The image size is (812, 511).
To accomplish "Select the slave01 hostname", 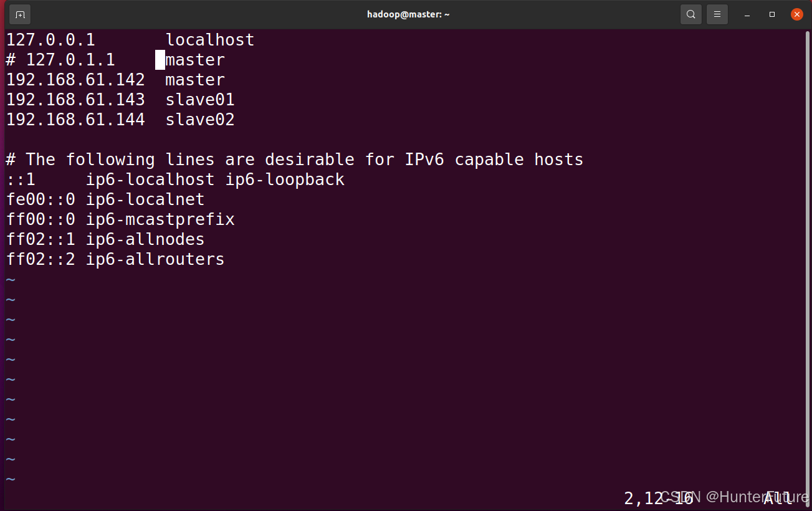I will tap(200, 100).
